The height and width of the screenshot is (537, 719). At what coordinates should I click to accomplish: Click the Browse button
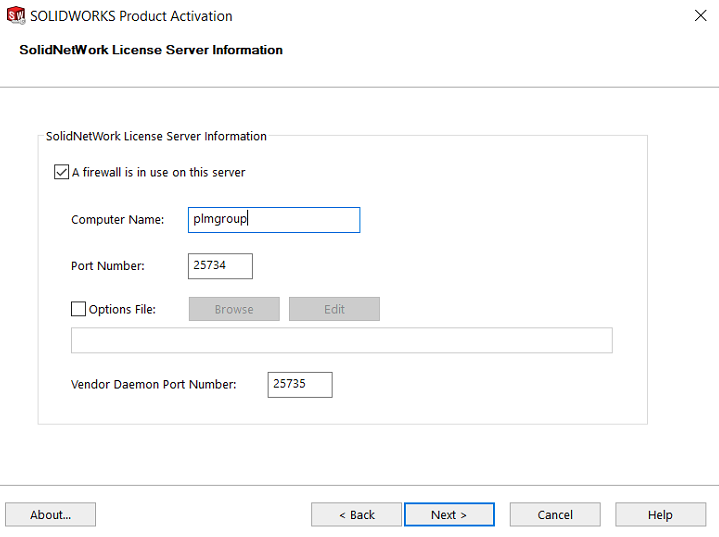point(234,309)
